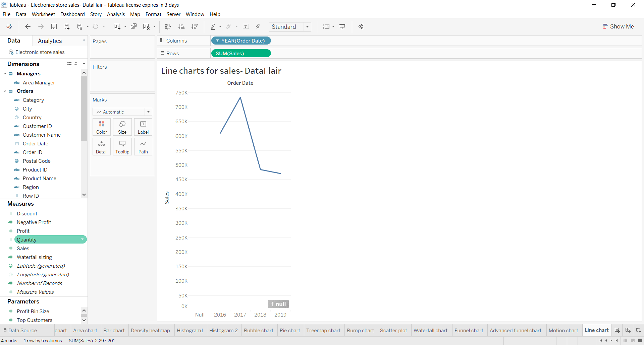Open the Analytics pane tab dropdown arrow
Viewport: 644px width, 345px height.
coord(84,41)
